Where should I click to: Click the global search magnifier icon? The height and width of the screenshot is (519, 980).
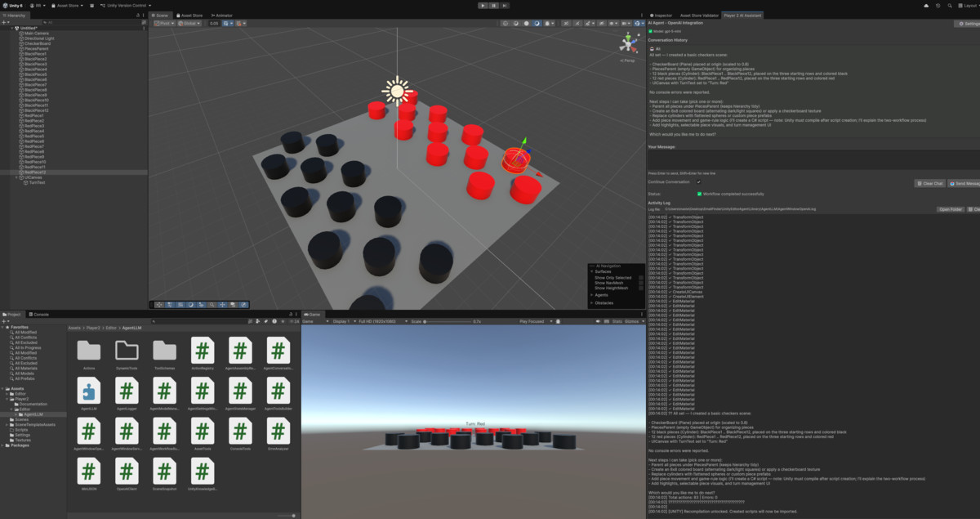tap(950, 5)
